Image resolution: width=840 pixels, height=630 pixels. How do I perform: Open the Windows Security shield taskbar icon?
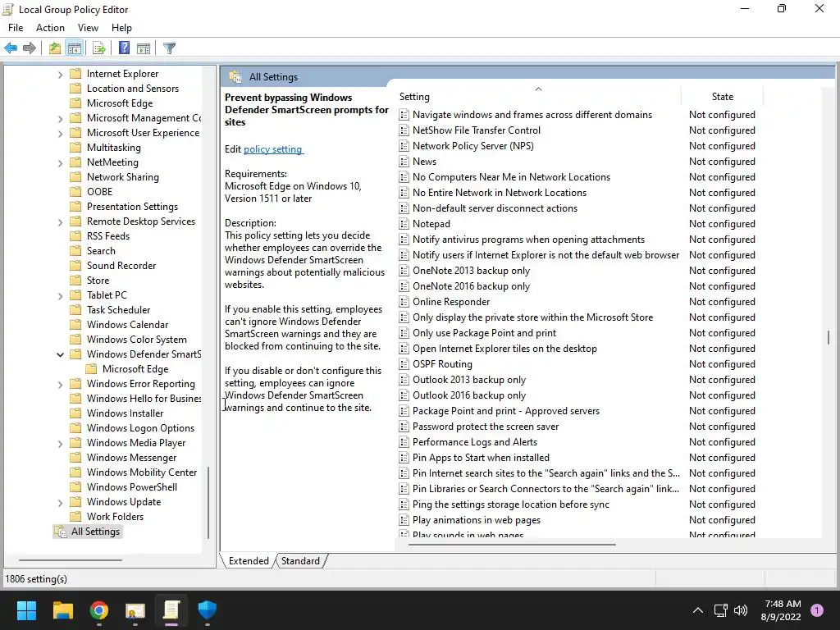[208, 610]
